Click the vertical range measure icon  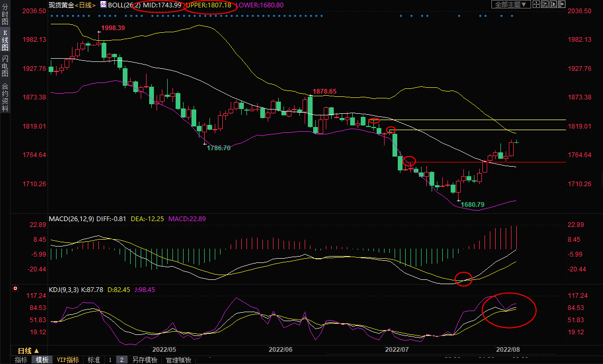[545, 4]
